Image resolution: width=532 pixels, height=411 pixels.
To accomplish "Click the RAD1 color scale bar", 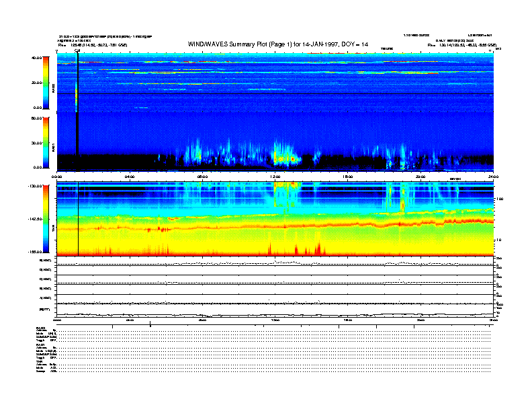I will pyautogui.click(x=46, y=142).
